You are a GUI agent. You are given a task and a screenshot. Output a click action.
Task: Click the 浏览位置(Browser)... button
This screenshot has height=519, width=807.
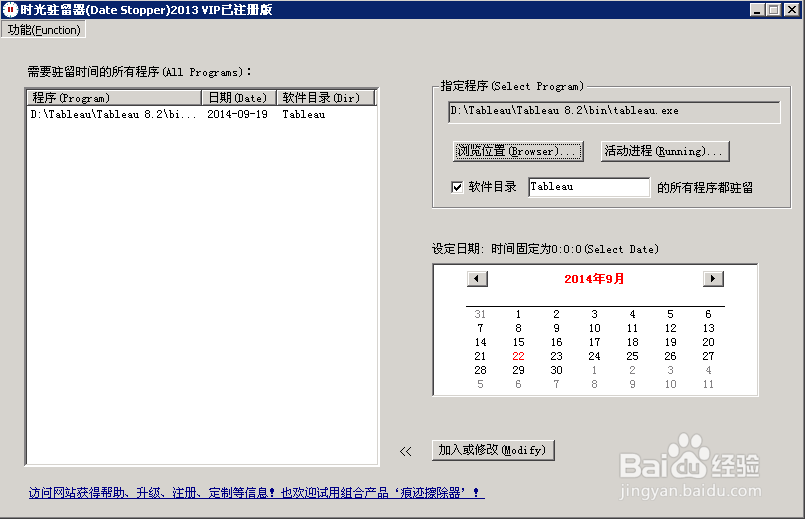[x=518, y=151]
